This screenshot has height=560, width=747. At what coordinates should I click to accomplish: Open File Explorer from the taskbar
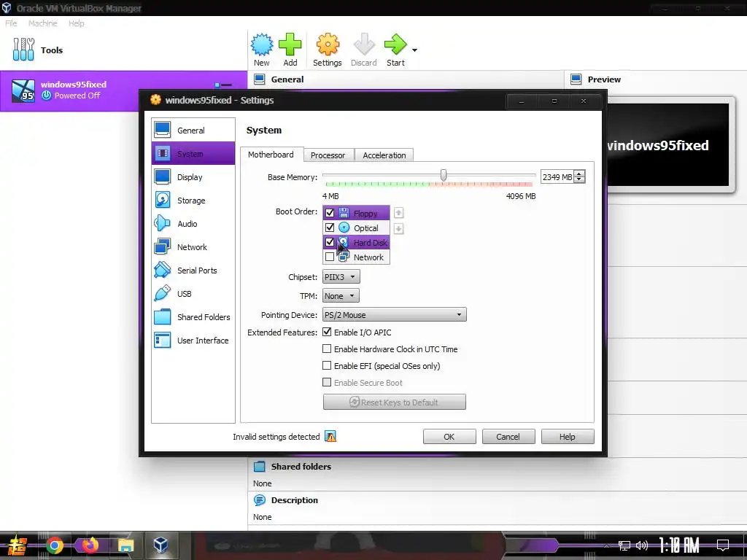(125, 545)
